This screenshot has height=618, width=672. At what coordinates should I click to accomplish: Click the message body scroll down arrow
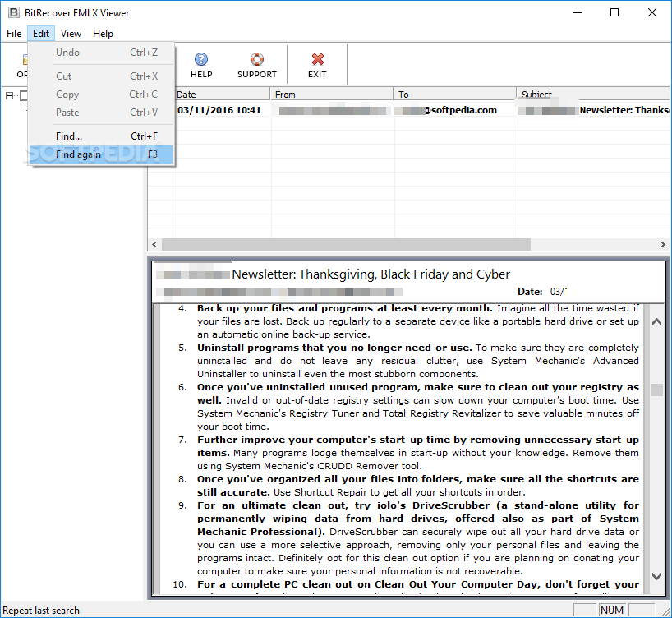coord(656,576)
